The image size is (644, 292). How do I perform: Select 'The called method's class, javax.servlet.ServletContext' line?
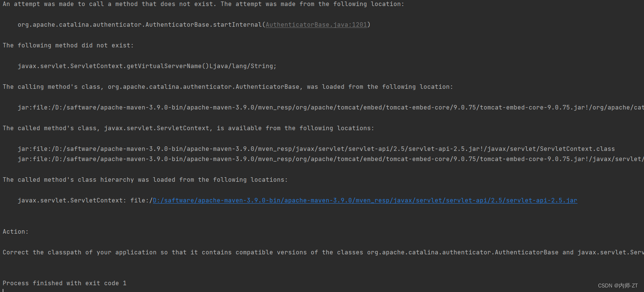(188, 128)
